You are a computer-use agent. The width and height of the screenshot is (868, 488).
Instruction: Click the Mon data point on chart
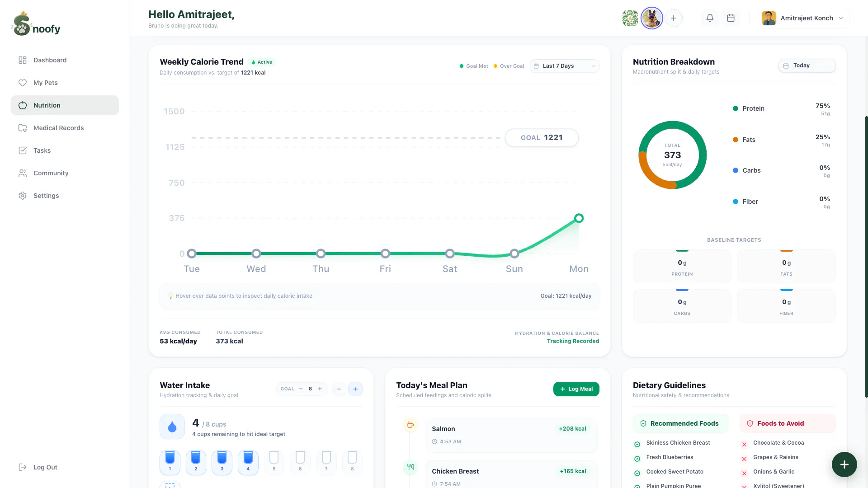tap(579, 218)
